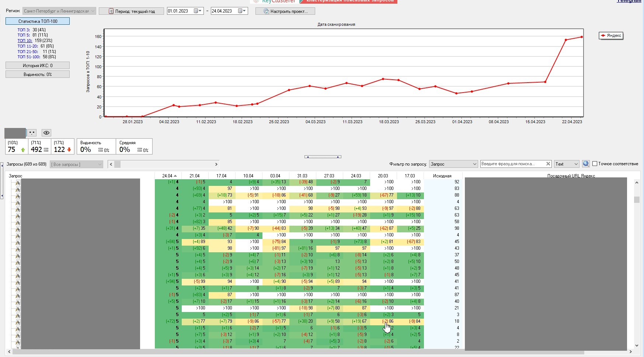This screenshot has width=644, height=357.
Task: Click the asterisk mask button beside the eye
Action: (x=32, y=133)
